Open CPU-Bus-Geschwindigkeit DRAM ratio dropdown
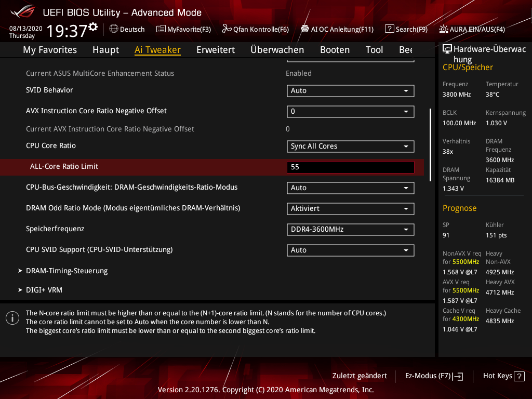This screenshot has height=399, width=532. (x=351, y=188)
